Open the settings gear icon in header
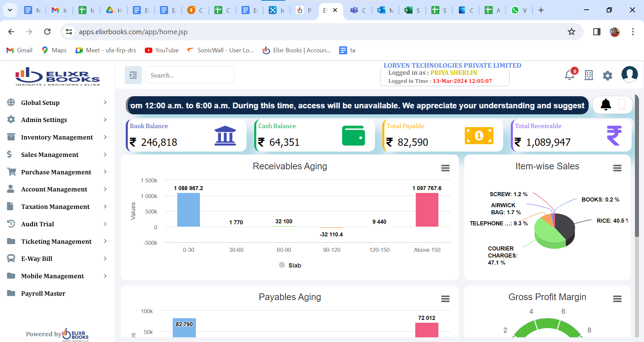Image resolution: width=644 pixels, height=342 pixels. [x=607, y=75]
